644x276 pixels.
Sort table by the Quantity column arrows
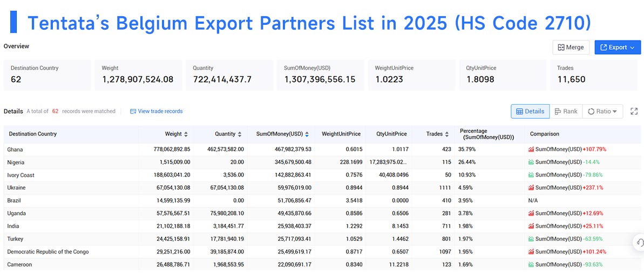(x=240, y=134)
